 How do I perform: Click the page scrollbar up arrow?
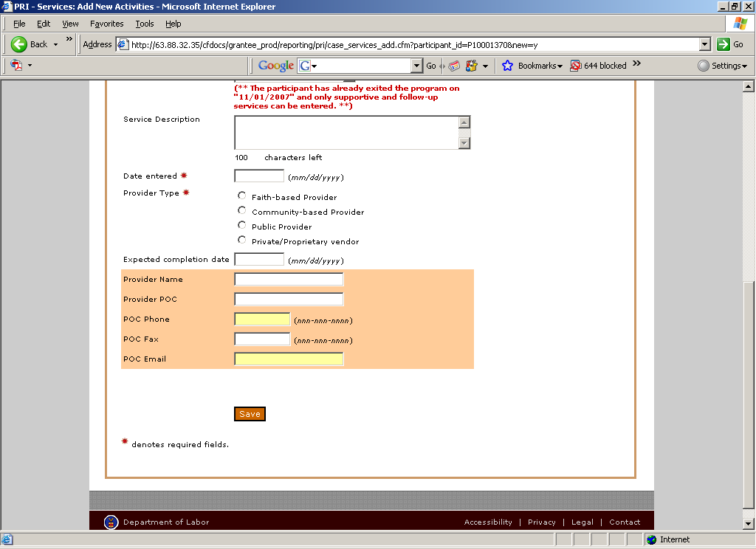749,86
